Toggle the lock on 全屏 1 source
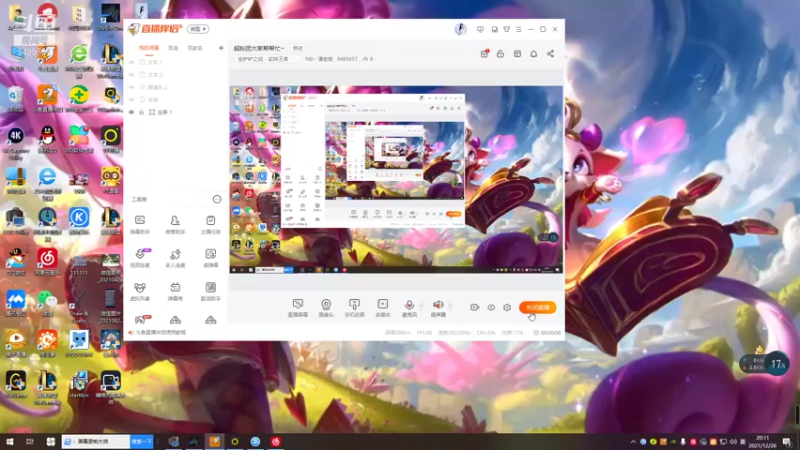Viewport: 800px width, 450px height. click(x=142, y=112)
